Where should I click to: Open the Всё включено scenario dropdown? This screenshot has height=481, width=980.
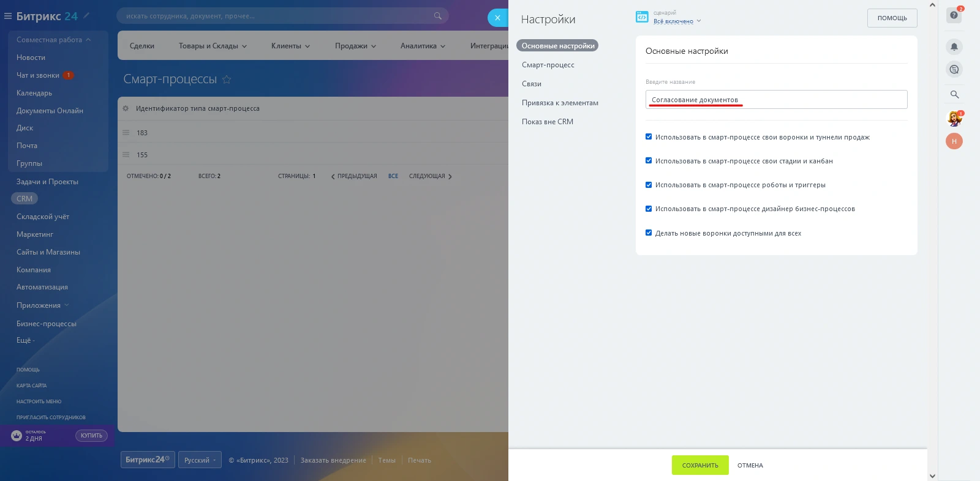676,21
